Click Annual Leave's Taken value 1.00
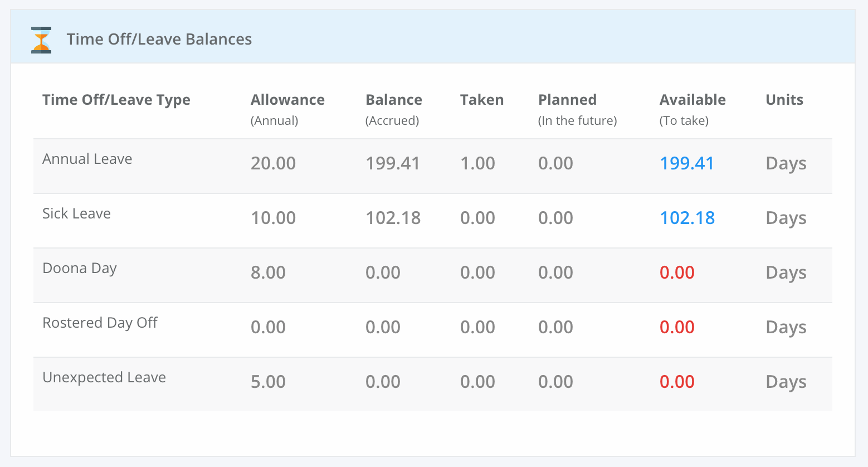This screenshot has width=868, height=467. point(477,163)
